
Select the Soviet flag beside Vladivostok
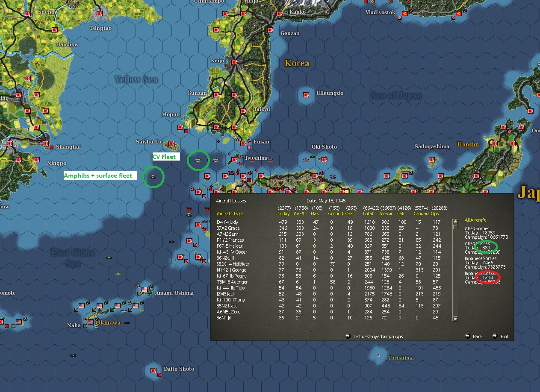coord(404,14)
